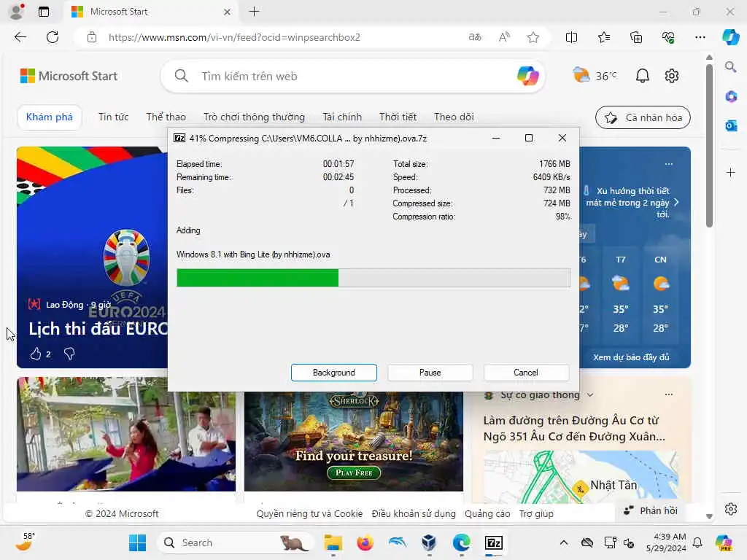Open VirtualBox from the taskbar
This screenshot has height=560, width=747.
[429, 542]
